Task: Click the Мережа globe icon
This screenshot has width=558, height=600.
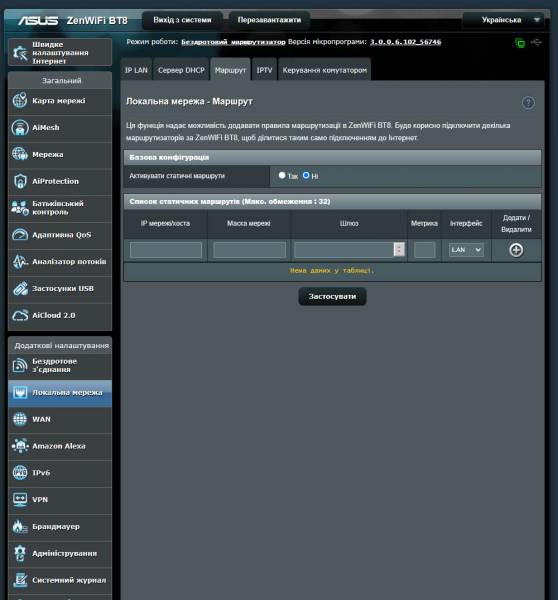Action: click(20, 154)
